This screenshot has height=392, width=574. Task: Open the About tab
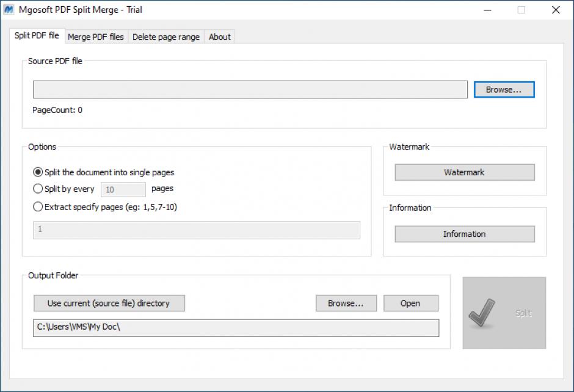tap(220, 37)
